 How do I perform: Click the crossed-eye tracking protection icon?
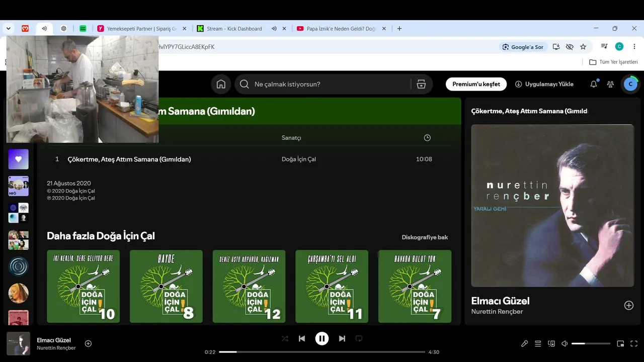570,47
